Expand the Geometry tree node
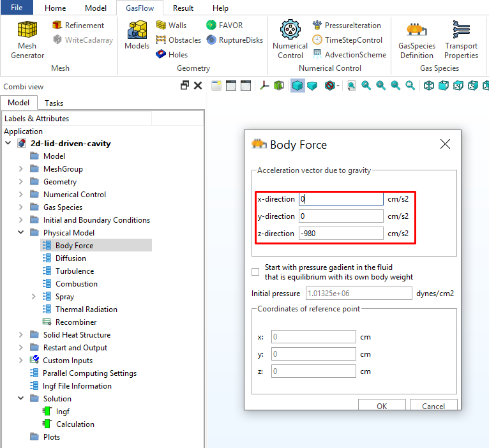This screenshot has width=489, height=448. 20,182
